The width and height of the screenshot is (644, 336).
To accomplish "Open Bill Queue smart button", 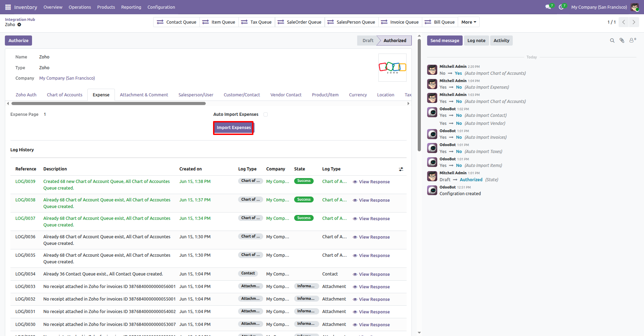I will pos(440,22).
